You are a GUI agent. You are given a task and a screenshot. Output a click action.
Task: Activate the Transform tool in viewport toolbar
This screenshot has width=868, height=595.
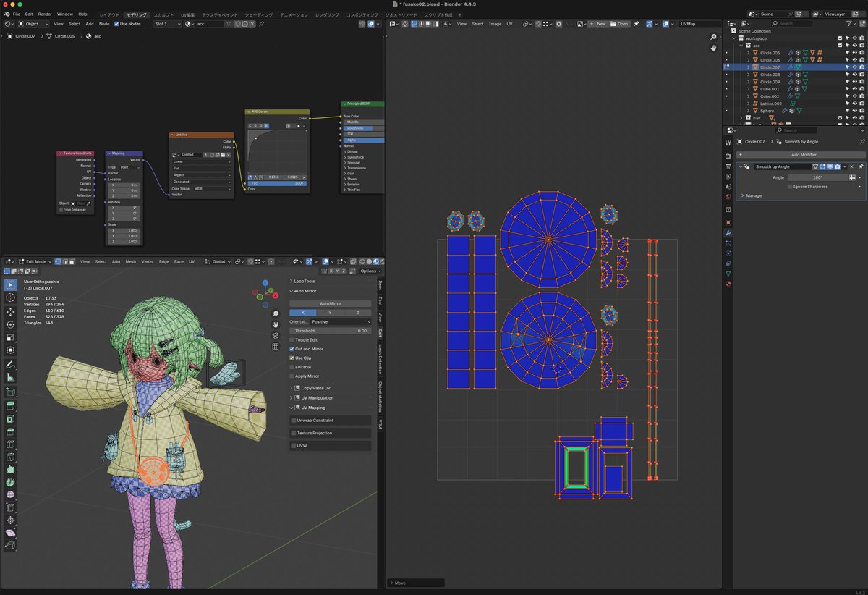tap(10, 350)
